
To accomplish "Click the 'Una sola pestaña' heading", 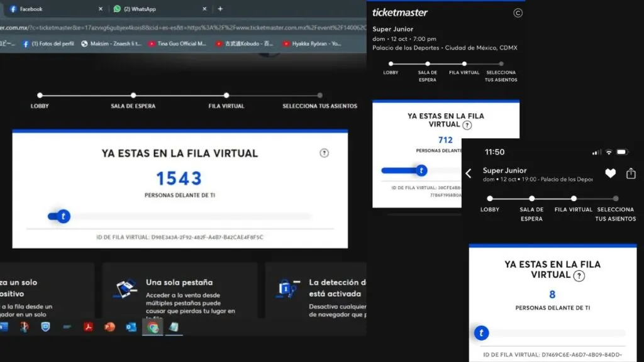I will tap(179, 282).
